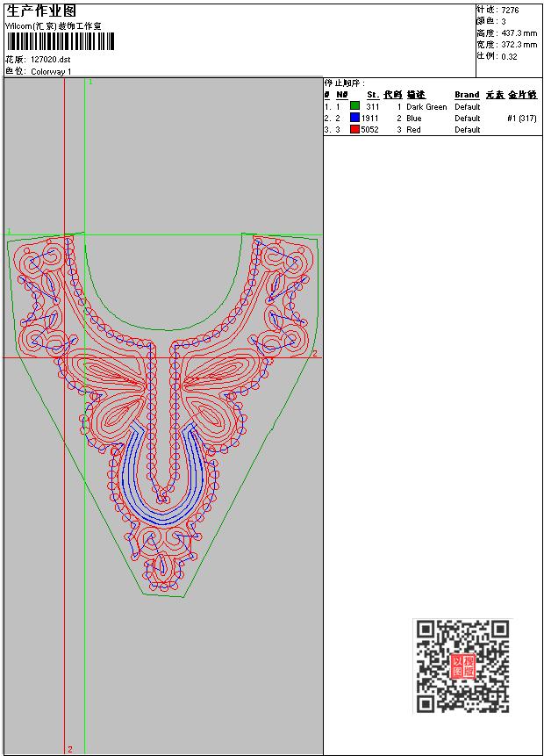Click the file name 127020.dst

pyautogui.click(x=51, y=60)
